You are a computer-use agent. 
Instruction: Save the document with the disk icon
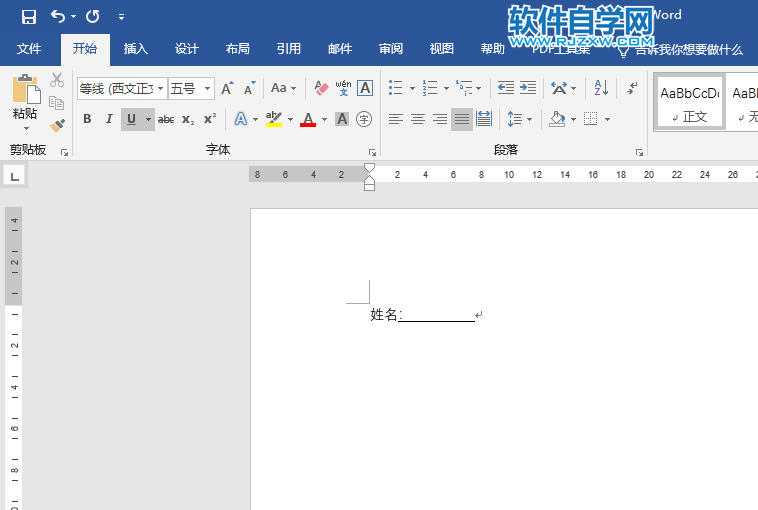(29, 17)
